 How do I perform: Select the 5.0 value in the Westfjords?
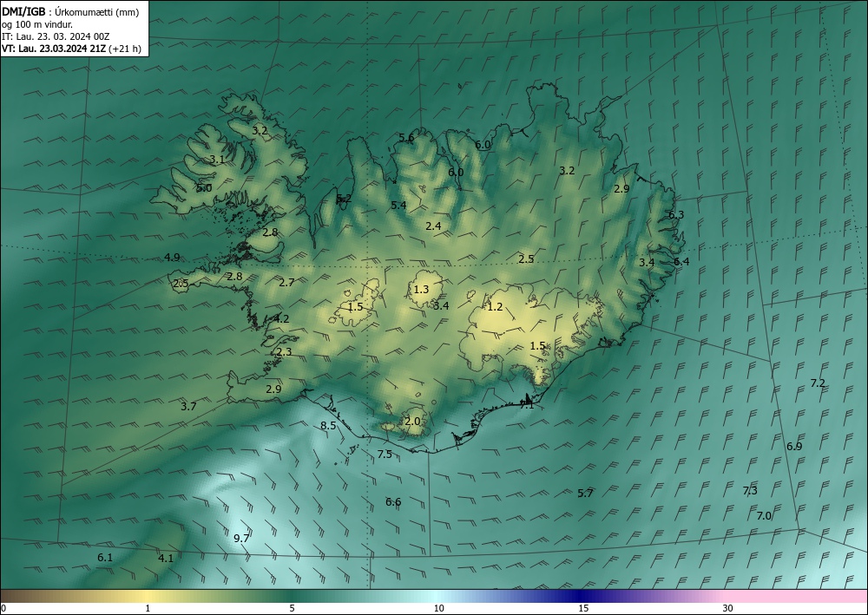(204, 187)
